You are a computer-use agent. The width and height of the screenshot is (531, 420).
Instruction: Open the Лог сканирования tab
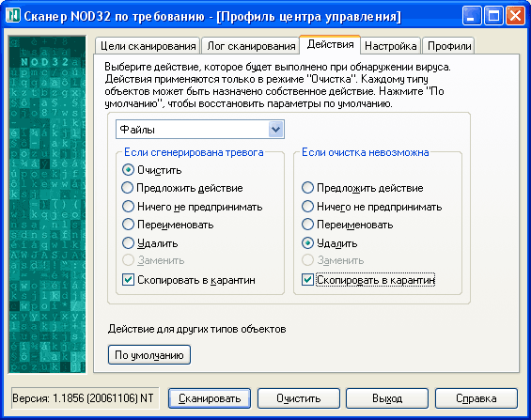click(x=251, y=46)
